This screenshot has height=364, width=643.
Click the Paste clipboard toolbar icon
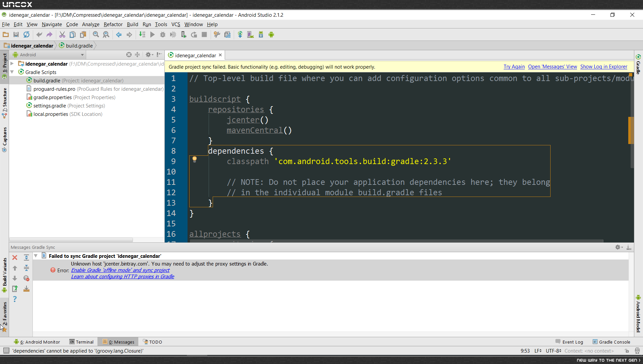coord(83,35)
